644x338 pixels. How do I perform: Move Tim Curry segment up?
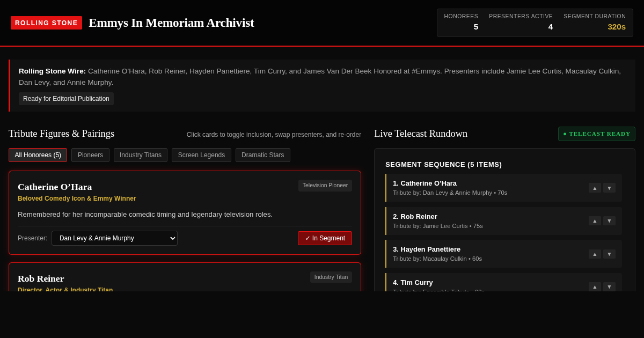tap(595, 287)
